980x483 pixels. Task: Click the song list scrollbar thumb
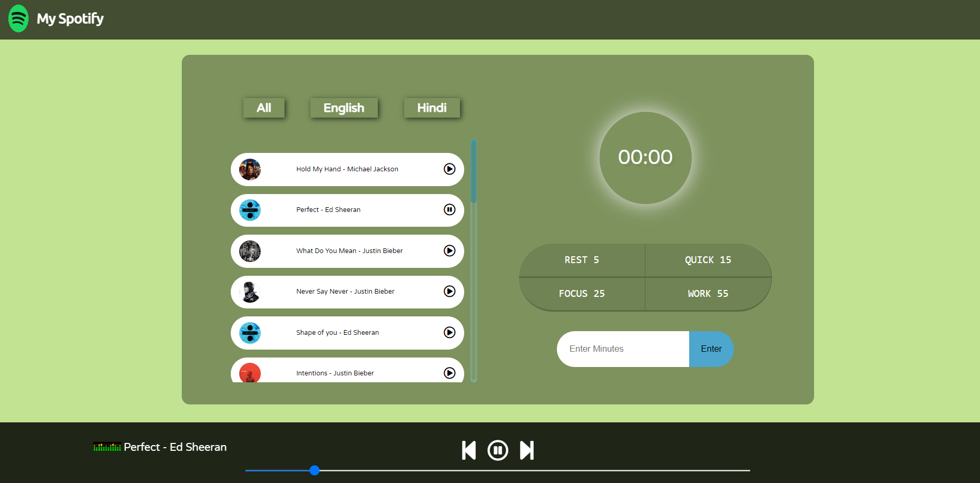click(x=474, y=171)
